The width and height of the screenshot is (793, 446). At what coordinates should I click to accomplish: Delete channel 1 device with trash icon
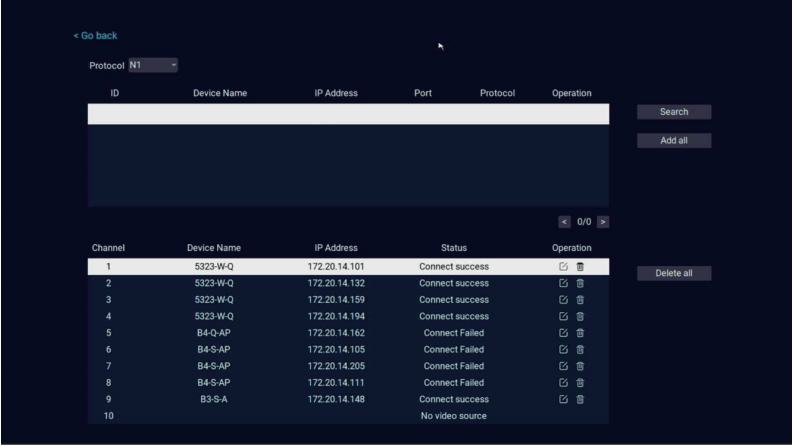tap(580, 267)
